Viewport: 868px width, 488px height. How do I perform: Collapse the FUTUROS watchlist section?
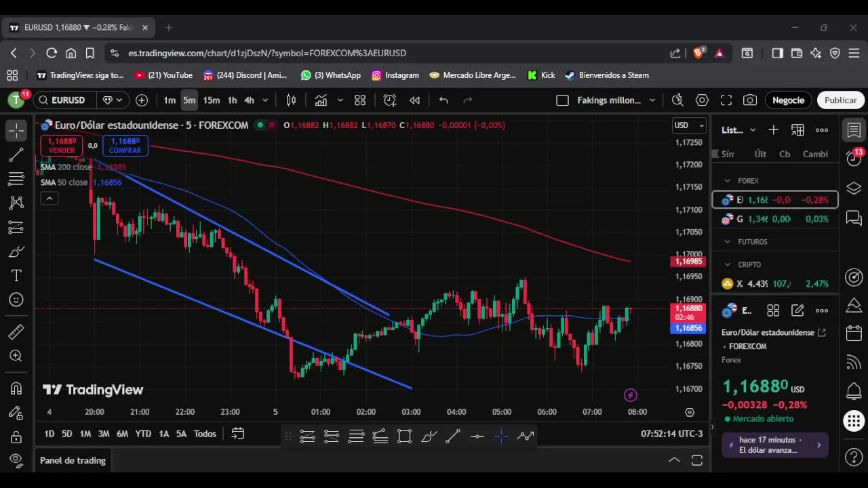click(728, 242)
